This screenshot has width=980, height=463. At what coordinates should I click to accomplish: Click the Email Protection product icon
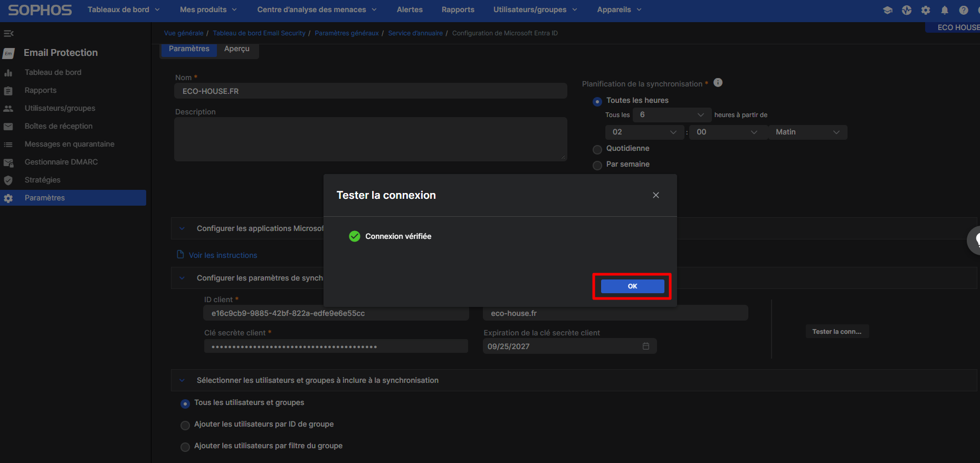tap(8, 53)
